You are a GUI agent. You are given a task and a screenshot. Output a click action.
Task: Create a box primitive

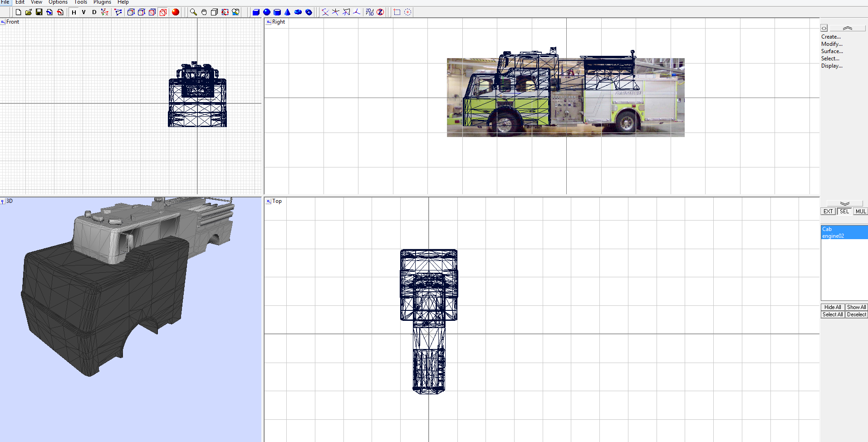pyautogui.click(x=256, y=12)
